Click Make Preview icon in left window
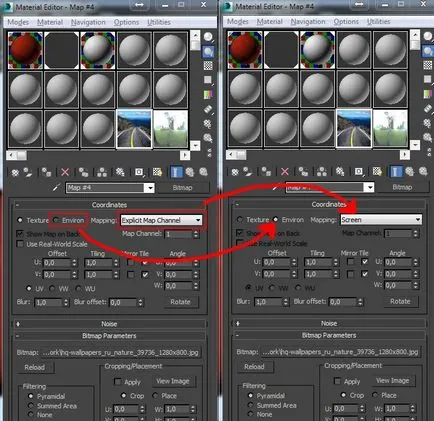434x421 pixels. tap(208, 109)
